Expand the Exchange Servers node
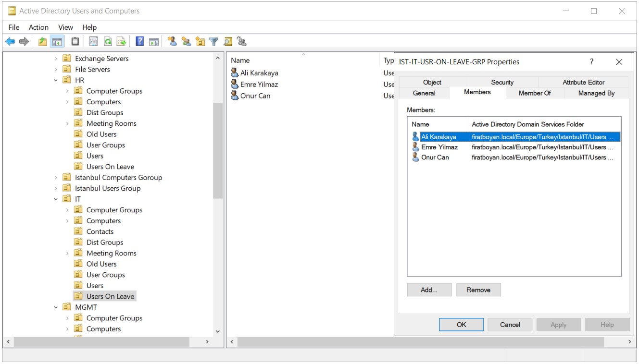The image size is (639, 364). point(56,59)
